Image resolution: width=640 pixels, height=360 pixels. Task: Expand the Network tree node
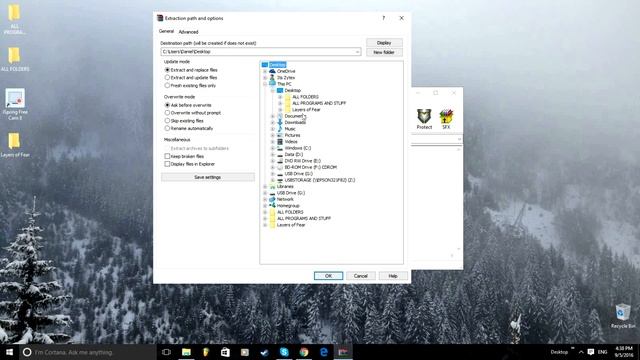[265, 199]
